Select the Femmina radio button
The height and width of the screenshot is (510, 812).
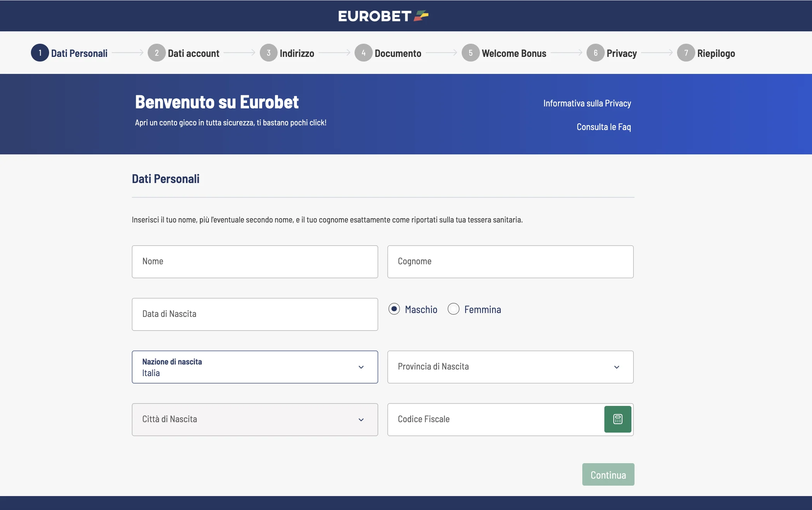[453, 309]
